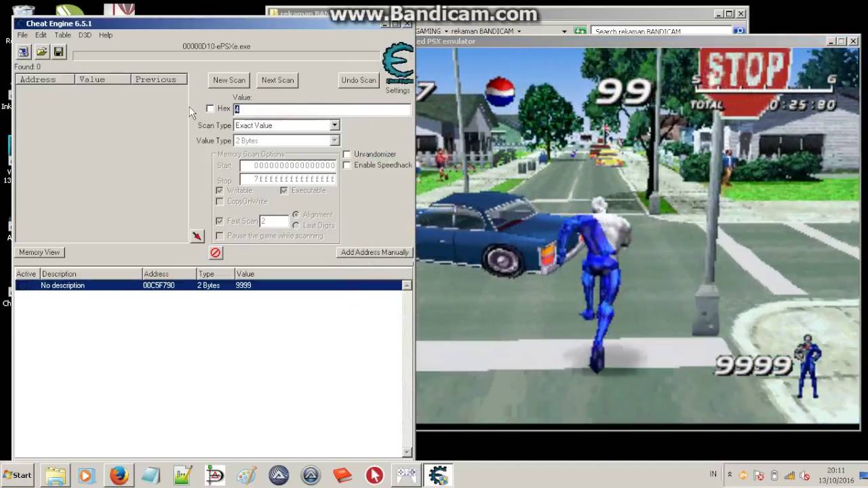Click the Undo Scan button

tap(359, 80)
